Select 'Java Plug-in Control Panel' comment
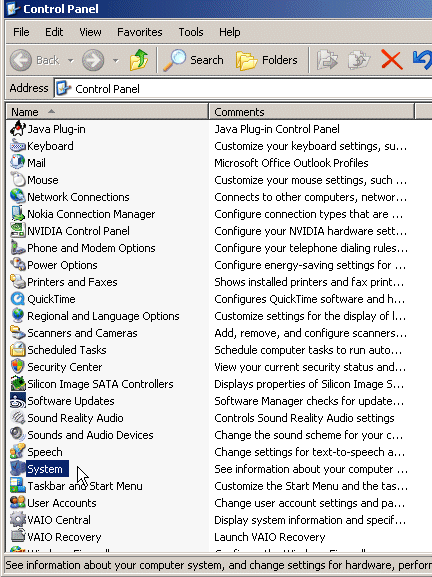Screen dimensions: 432x577 (277, 129)
